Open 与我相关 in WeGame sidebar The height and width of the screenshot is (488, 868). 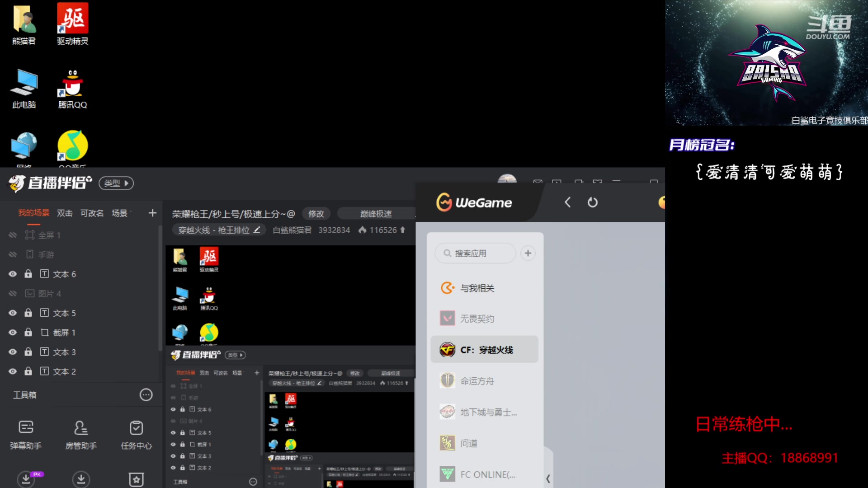coord(484,288)
